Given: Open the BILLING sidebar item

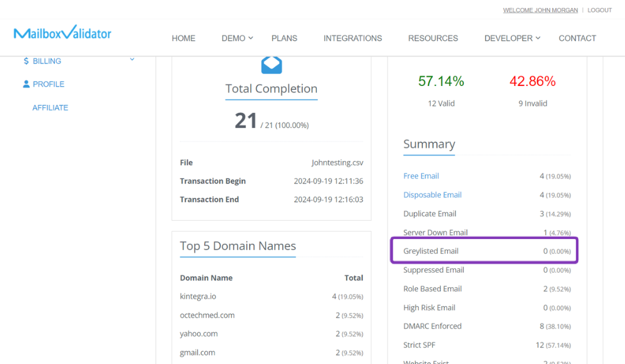Looking at the screenshot, I should click(x=47, y=61).
